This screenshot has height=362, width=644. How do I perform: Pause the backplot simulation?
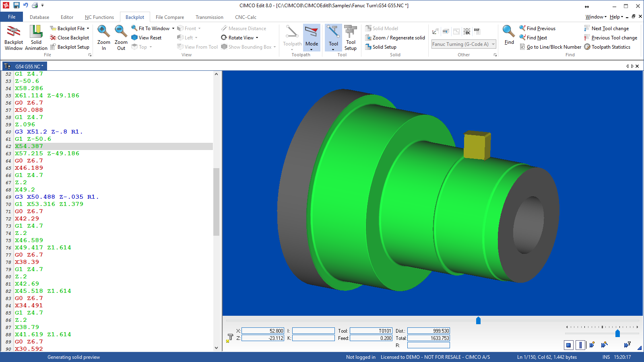580,345
